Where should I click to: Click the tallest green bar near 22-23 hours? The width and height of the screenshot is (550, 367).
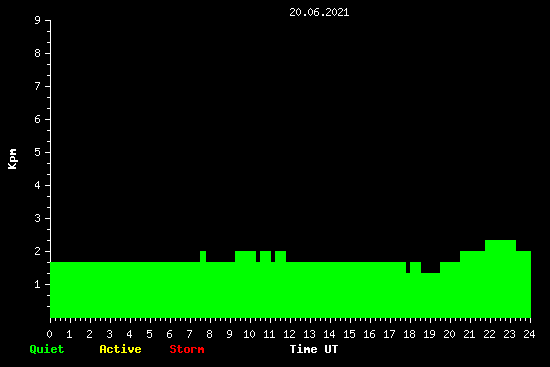point(500,279)
